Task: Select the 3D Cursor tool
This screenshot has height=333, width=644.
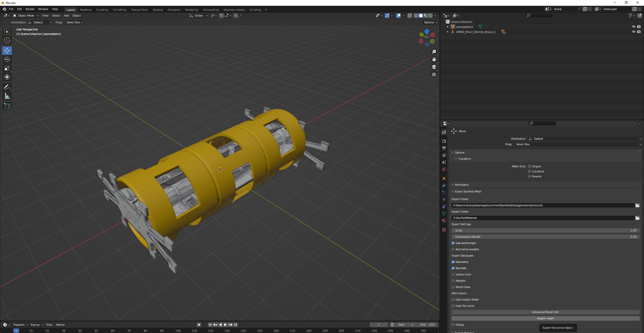Action: [7, 40]
